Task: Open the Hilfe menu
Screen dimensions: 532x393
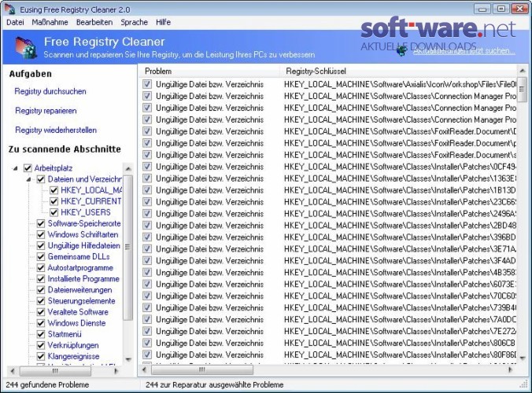Action: coord(163,22)
